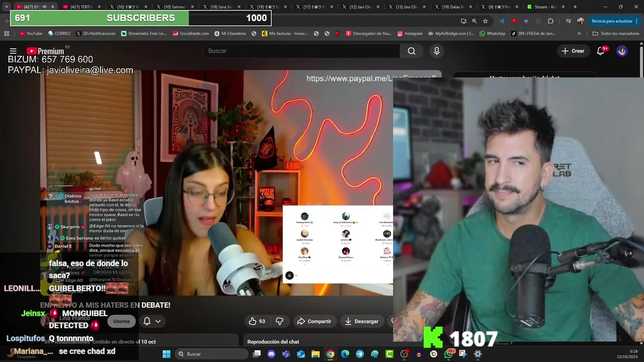Click the YouTube Buscar search field
Viewport: 644px width, 362px height.
tap(301, 51)
